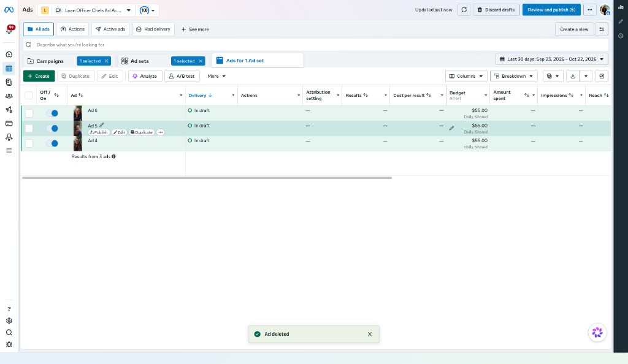The image size is (628, 364).
Task: Open Meta AI assistant sparkle button
Action: pos(597,332)
